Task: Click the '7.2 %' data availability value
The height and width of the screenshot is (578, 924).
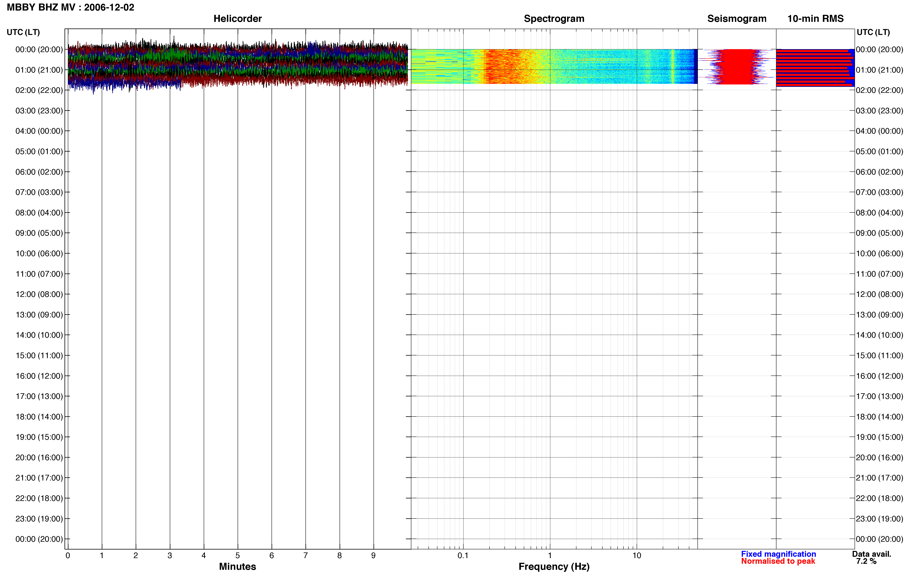Action: tap(866, 561)
